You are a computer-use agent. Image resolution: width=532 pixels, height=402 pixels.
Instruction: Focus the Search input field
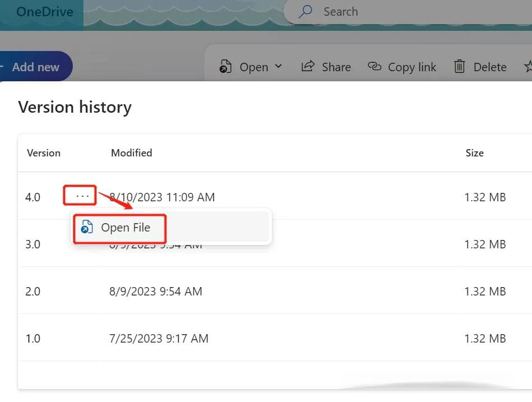point(407,12)
